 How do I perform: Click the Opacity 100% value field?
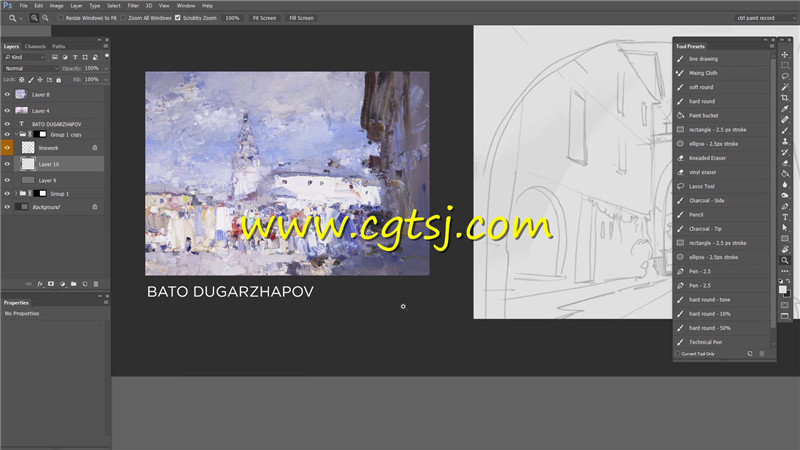[x=92, y=68]
